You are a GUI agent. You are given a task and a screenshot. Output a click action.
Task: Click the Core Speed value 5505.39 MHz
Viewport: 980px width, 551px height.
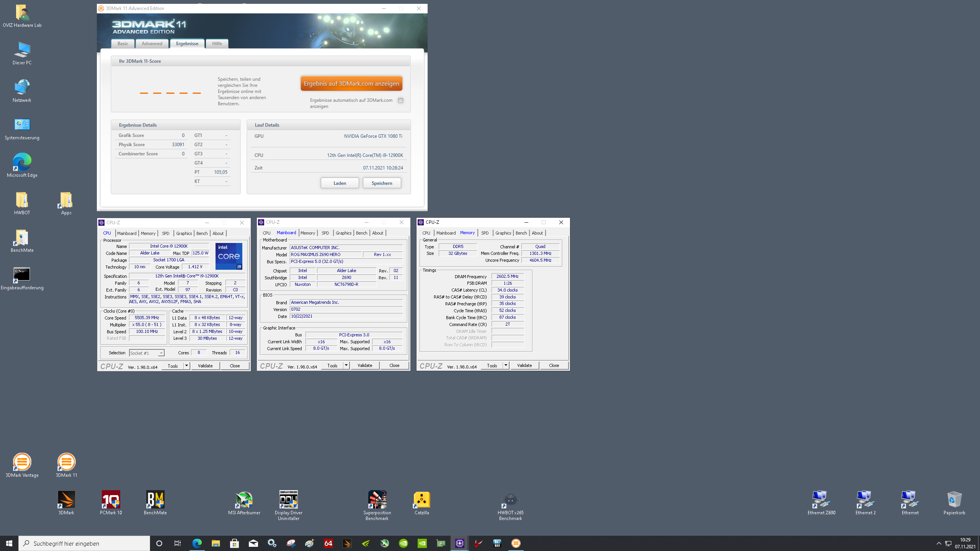point(147,318)
